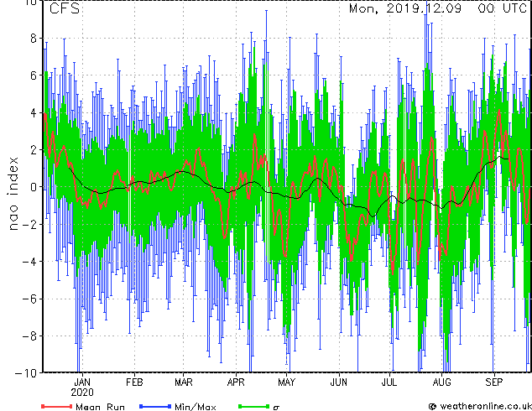The image size is (532, 411).
Task: Click the Min/Max legend text
Action: point(196,407)
